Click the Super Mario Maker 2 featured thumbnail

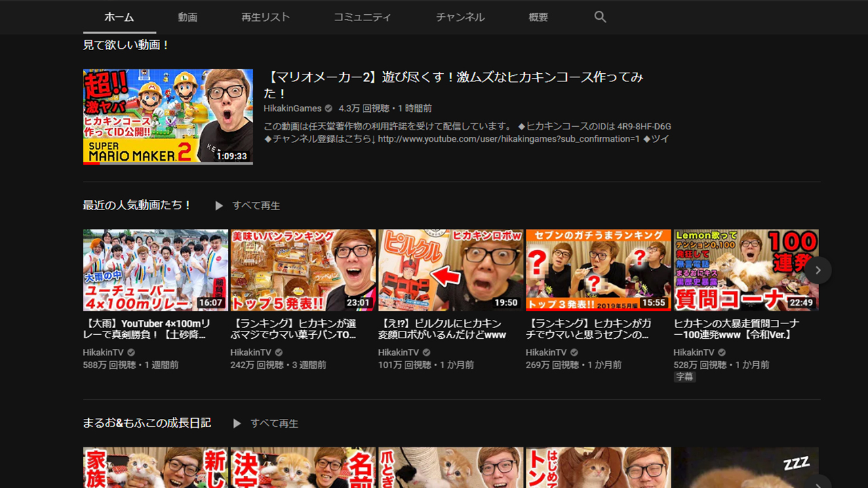[168, 117]
